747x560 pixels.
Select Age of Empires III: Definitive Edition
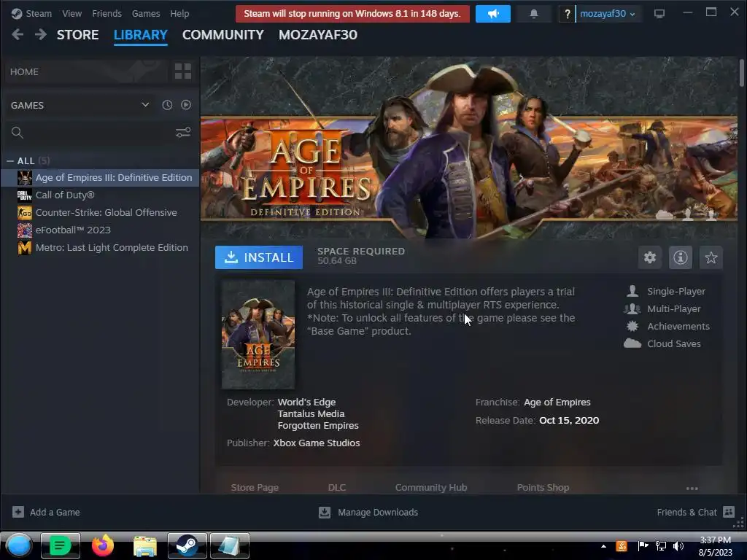(x=100, y=178)
